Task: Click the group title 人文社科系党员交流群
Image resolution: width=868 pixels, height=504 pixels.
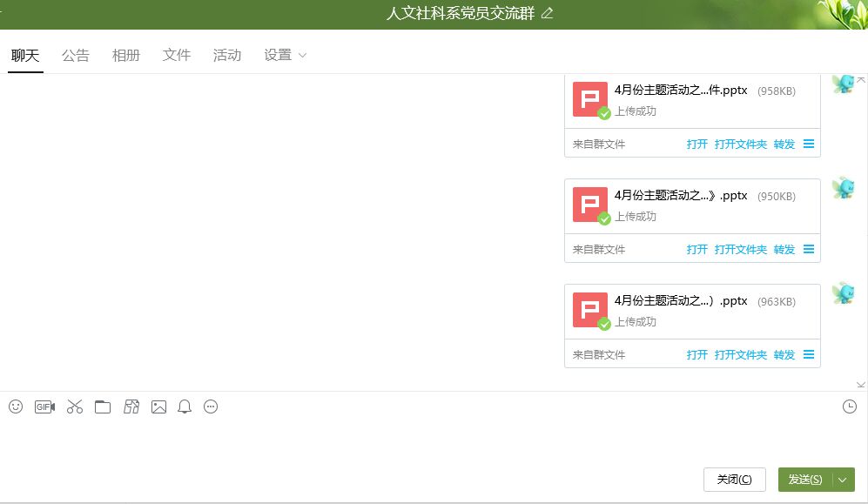Action: pos(461,13)
